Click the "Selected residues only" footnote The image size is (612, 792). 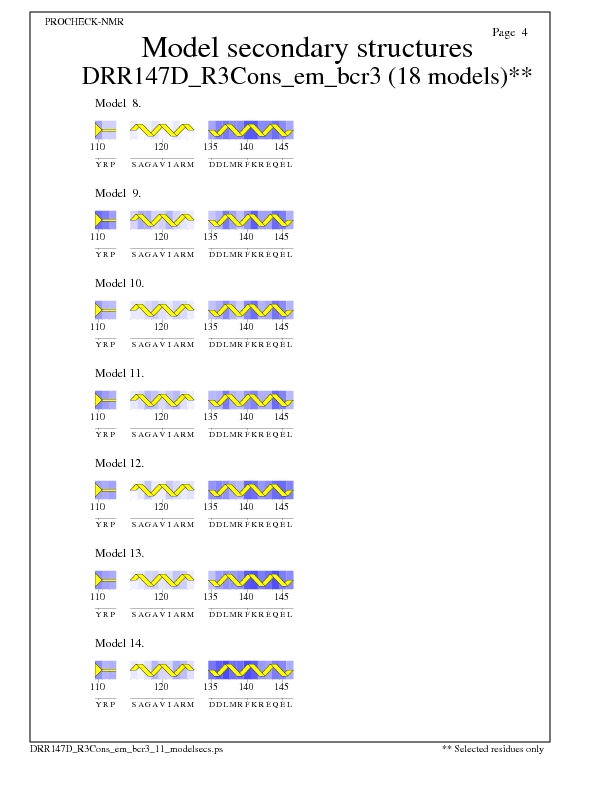coord(493,748)
